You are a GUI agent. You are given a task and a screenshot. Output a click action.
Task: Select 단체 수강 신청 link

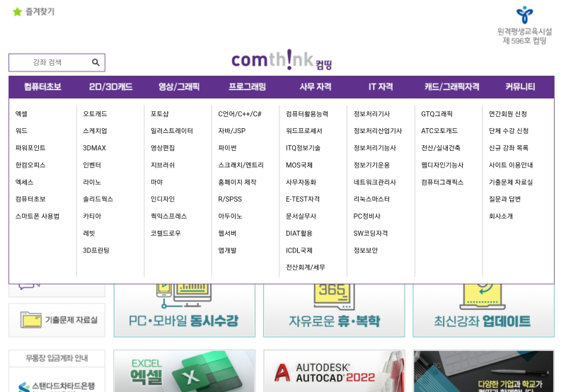[509, 131]
